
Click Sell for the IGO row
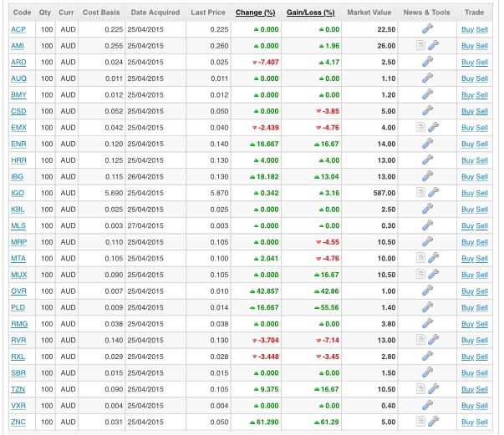[x=481, y=193]
